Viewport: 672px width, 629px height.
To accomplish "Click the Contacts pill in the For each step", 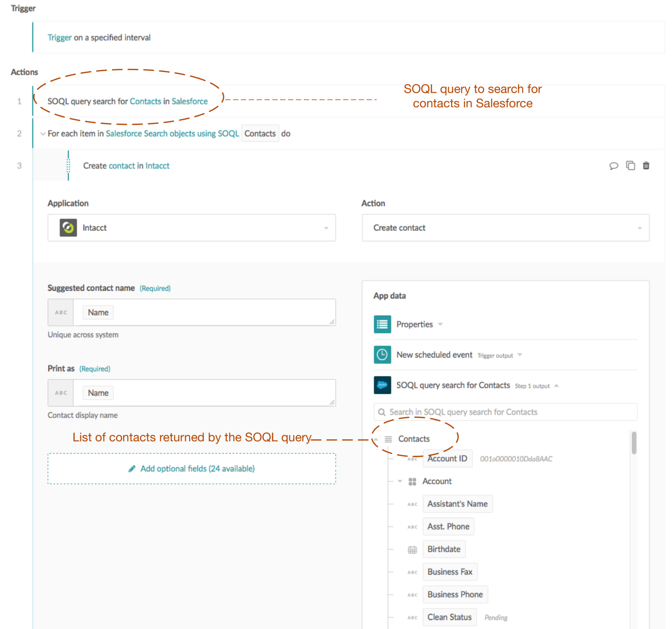I will tap(260, 133).
